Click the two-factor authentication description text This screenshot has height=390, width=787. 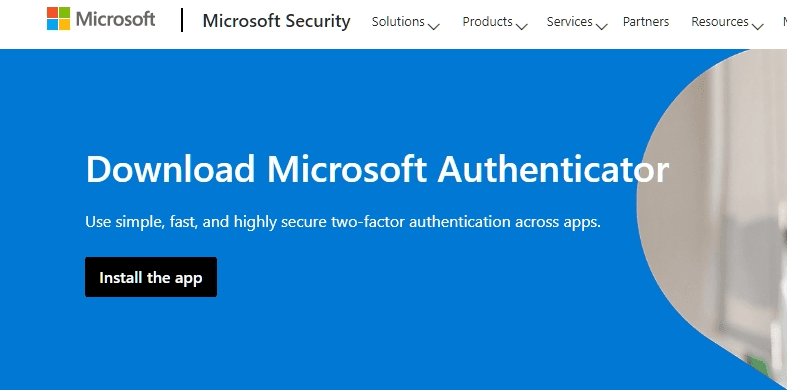click(x=343, y=221)
